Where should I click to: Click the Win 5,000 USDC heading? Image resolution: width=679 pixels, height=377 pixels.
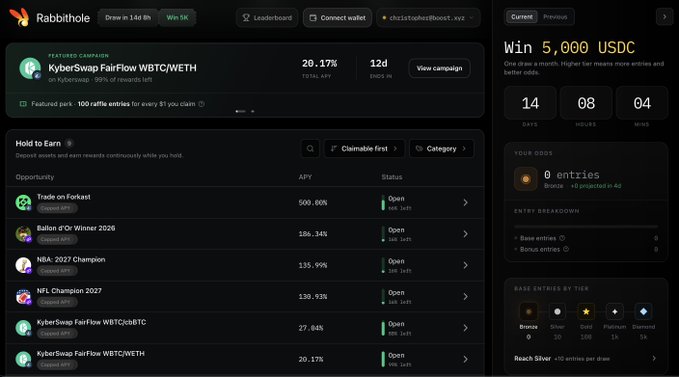(x=569, y=48)
